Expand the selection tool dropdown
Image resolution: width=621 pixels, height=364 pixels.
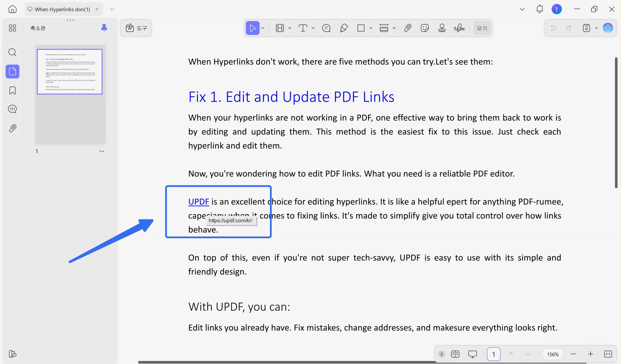263,28
